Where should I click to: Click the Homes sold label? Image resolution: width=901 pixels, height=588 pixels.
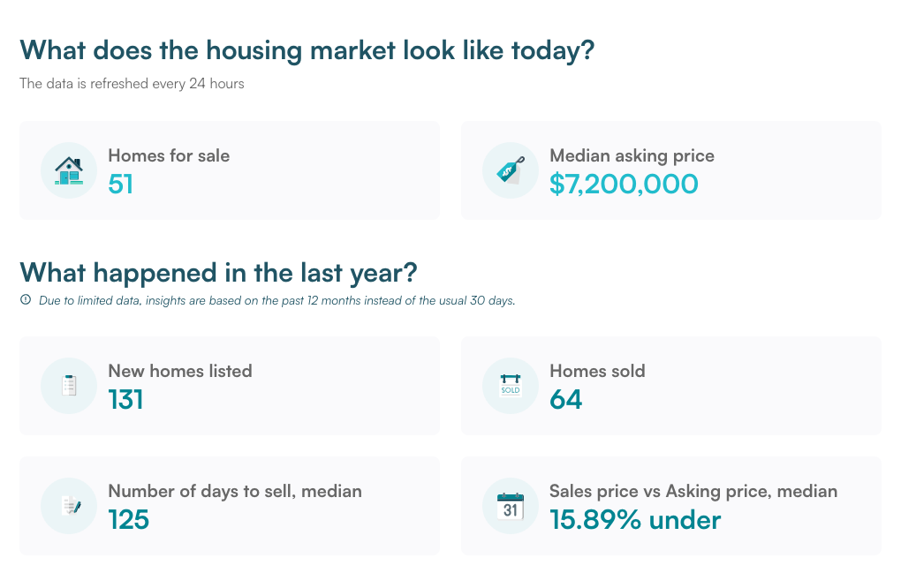[x=598, y=371]
